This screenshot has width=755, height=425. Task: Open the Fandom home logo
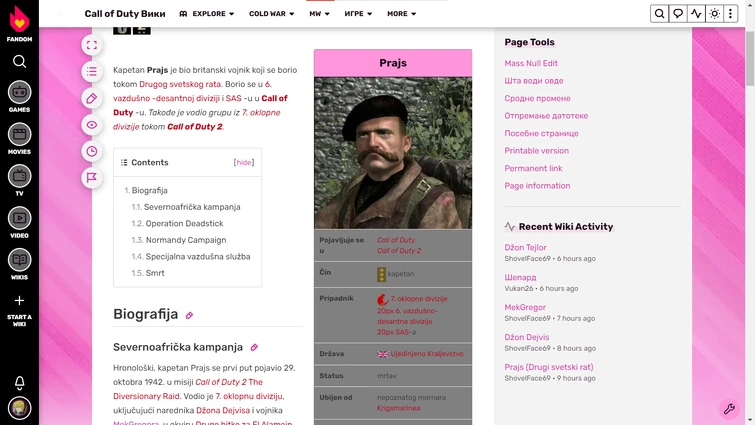point(19,23)
